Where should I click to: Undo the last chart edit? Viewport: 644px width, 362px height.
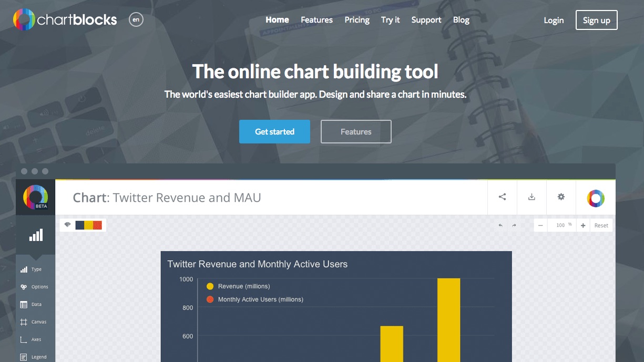tap(500, 225)
